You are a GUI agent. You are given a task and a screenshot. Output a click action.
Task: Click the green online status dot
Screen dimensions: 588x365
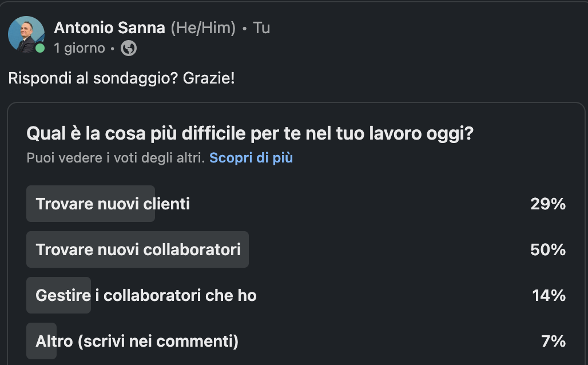(x=39, y=48)
